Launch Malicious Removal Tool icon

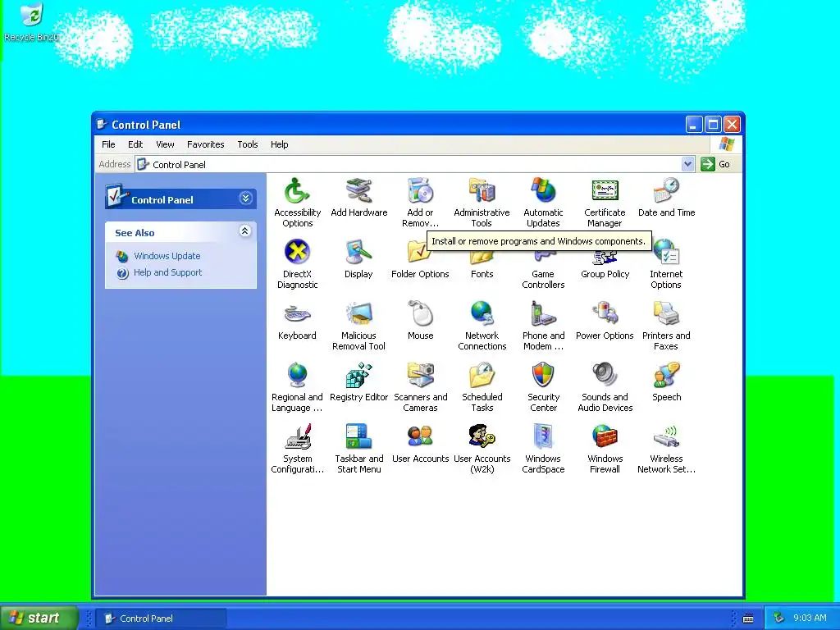(359, 314)
